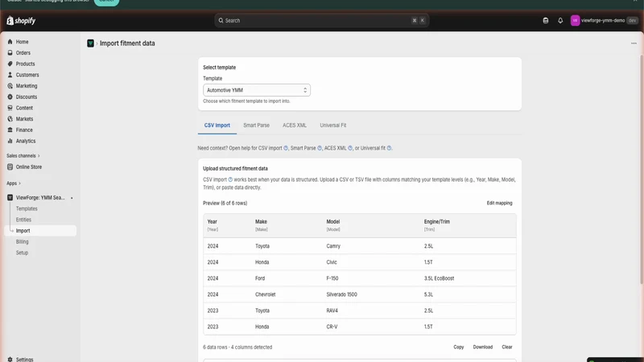This screenshot has height=362, width=644.
Task: Click the 'Preview (6 of 6 rows)' label
Action: pyautogui.click(x=225, y=204)
